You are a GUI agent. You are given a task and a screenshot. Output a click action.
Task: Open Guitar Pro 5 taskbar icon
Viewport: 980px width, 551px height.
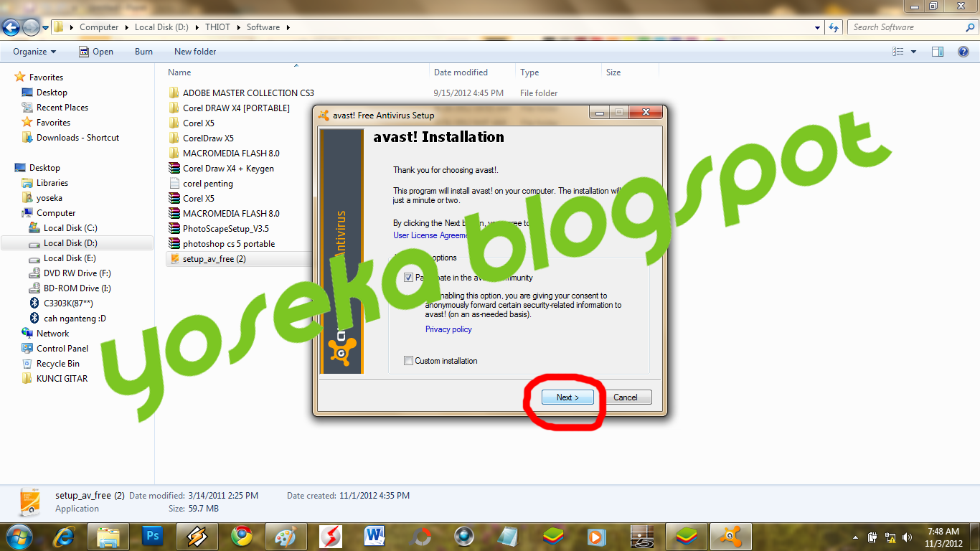(641, 536)
